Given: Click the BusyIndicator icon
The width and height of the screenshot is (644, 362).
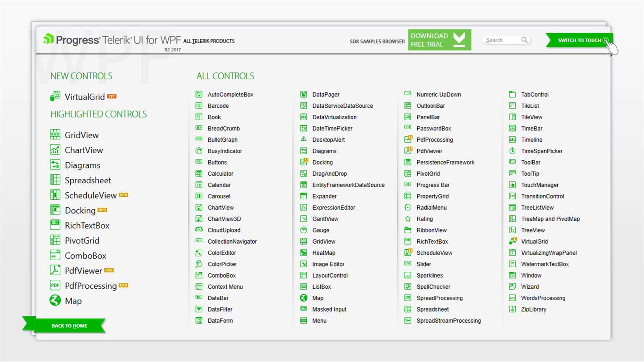Looking at the screenshot, I should pyautogui.click(x=199, y=151).
